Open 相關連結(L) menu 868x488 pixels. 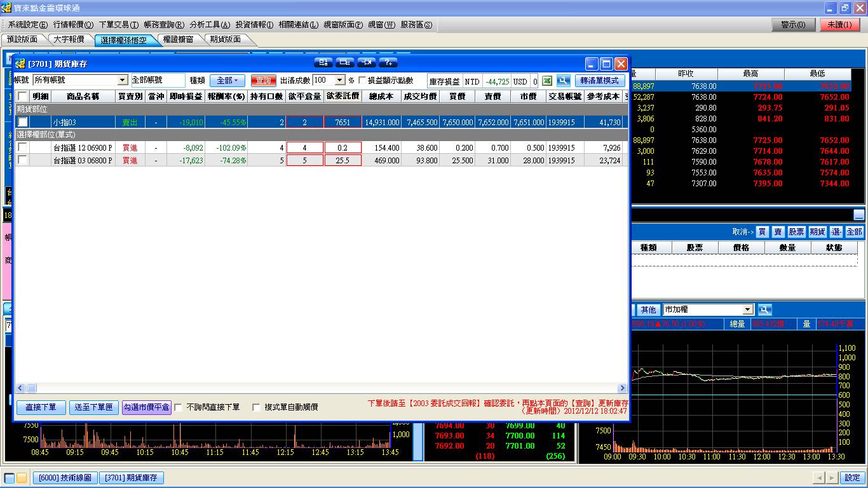tap(299, 25)
